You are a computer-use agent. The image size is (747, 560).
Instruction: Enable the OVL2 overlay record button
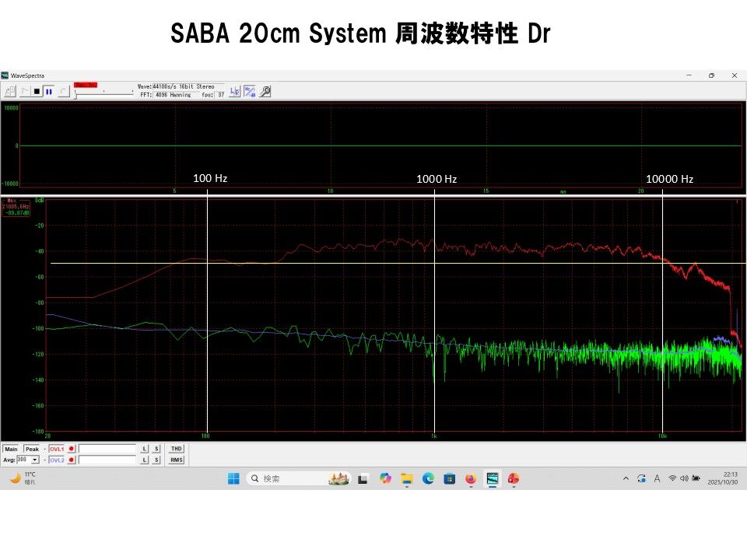click(72, 460)
